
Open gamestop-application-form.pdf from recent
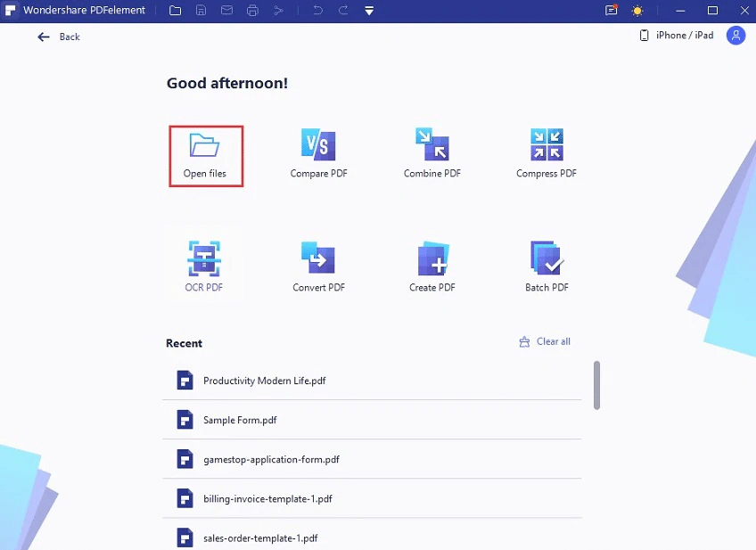point(372,459)
